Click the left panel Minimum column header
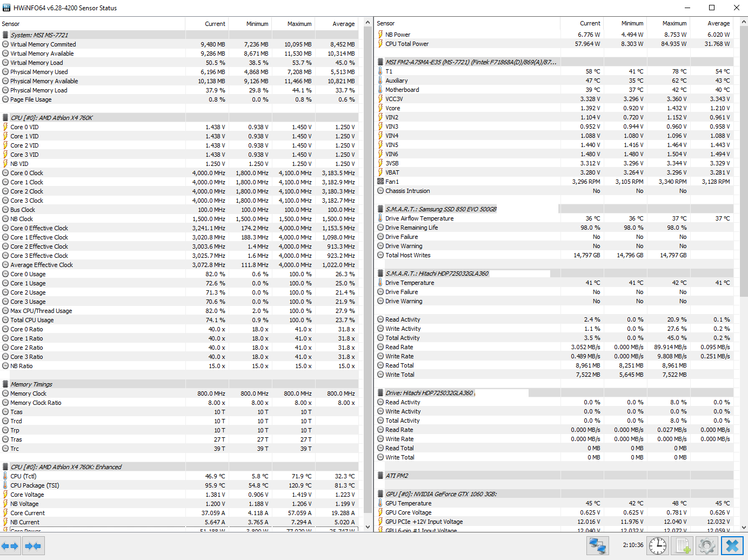The width and height of the screenshot is (748, 560). (x=250, y=24)
